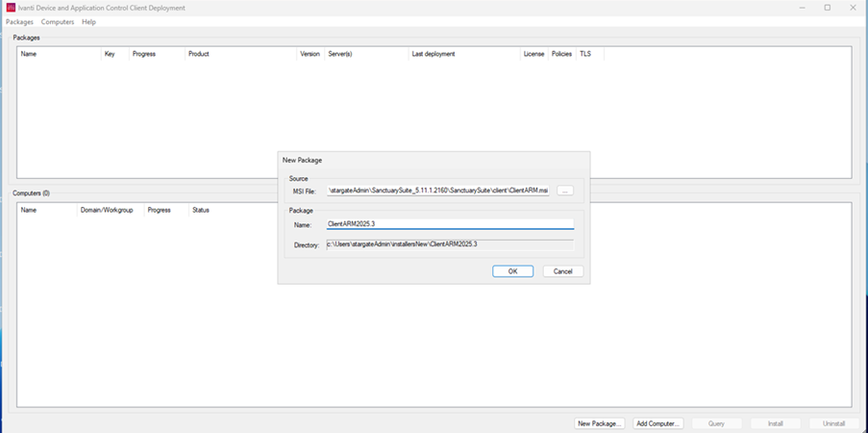This screenshot has height=433, width=868.
Task: Click the MSI File path field
Action: click(x=437, y=191)
